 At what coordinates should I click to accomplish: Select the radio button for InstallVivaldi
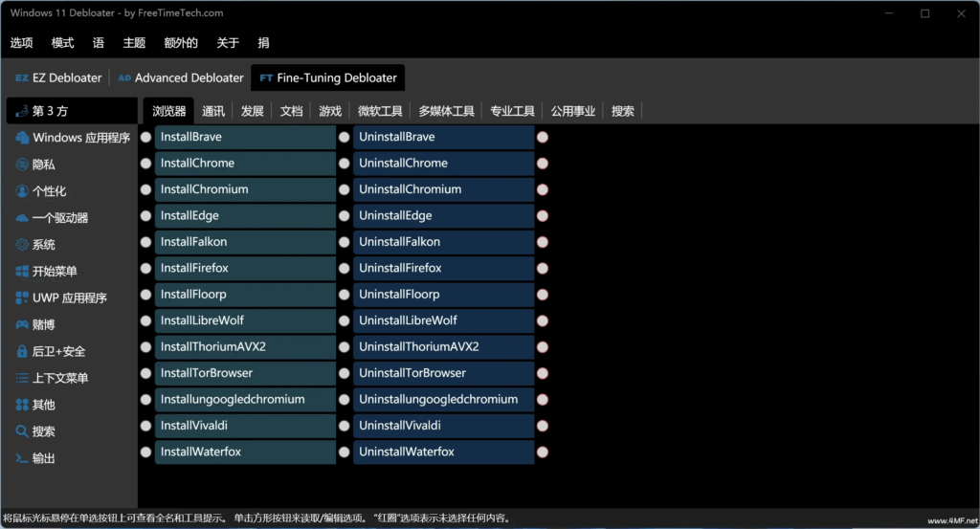146,426
